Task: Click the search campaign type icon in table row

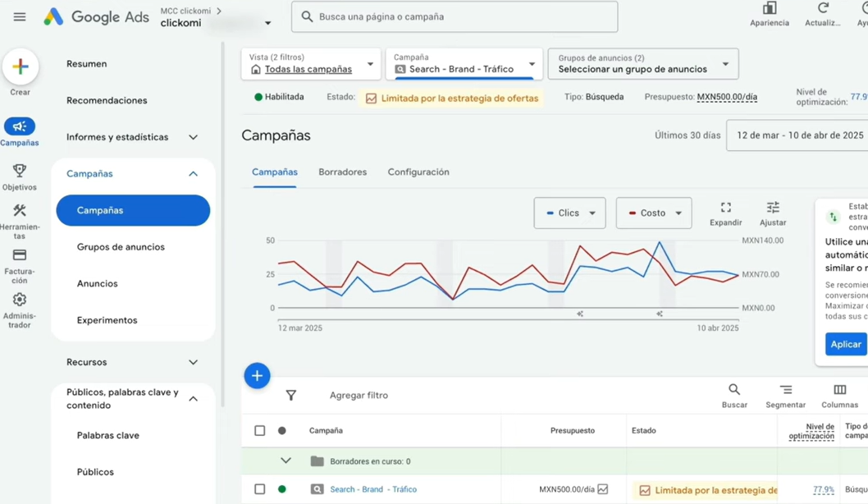Action: point(318,489)
